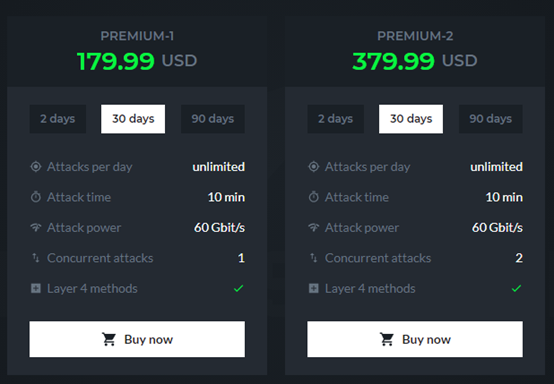Select the 2 days option for PREMIUM-1
This screenshot has height=384, width=554.
(58, 119)
